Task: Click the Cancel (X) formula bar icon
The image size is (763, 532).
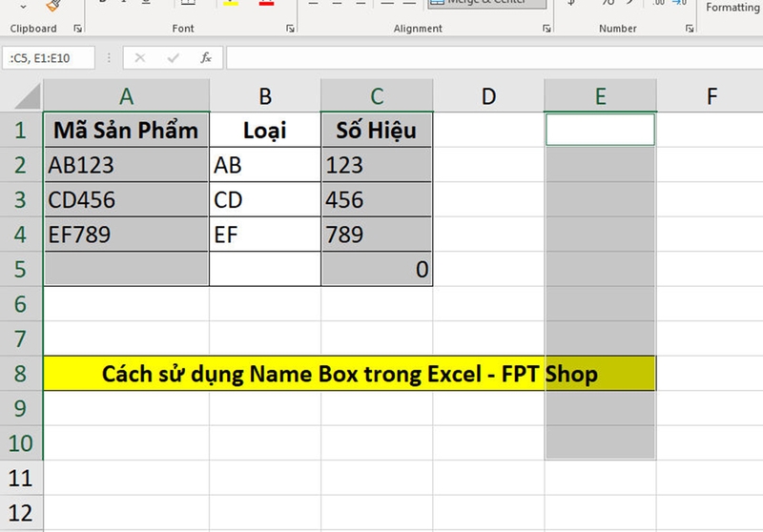Action: [140, 58]
